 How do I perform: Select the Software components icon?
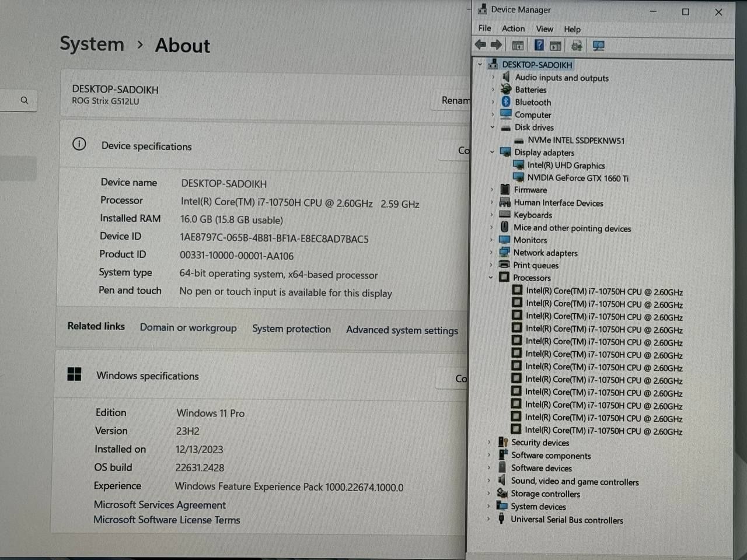point(502,455)
